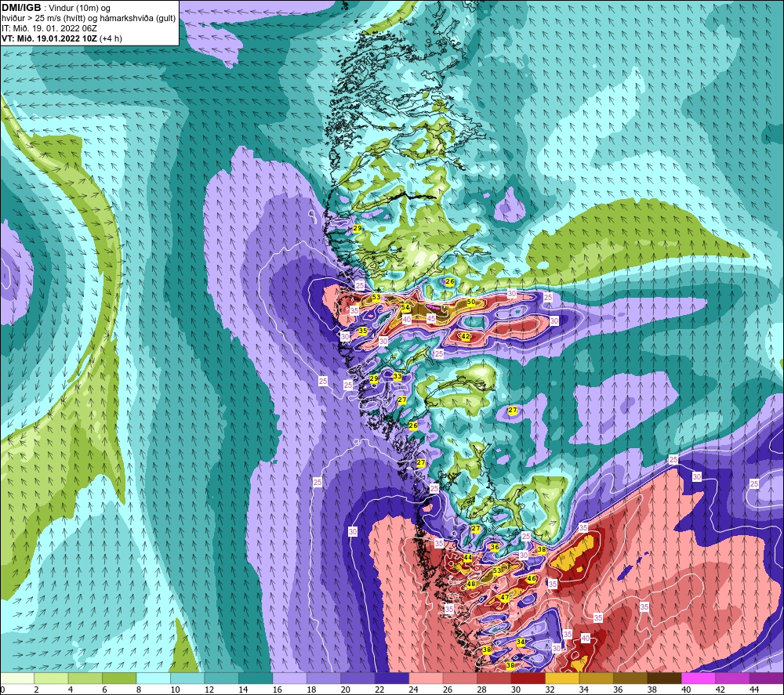The width and height of the screenshot is (784, 695).
Task: Click the white contour label 45
Action: tap(431, 318)
